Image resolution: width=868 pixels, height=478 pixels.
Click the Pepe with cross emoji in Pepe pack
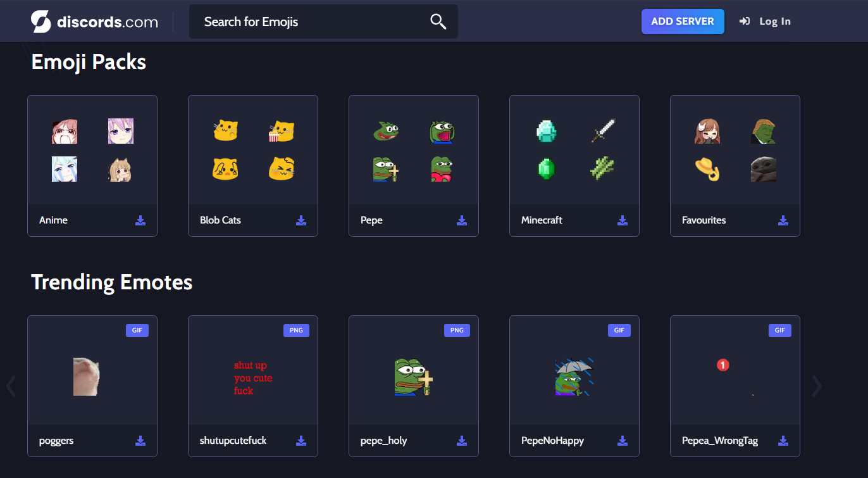point(386,169)
